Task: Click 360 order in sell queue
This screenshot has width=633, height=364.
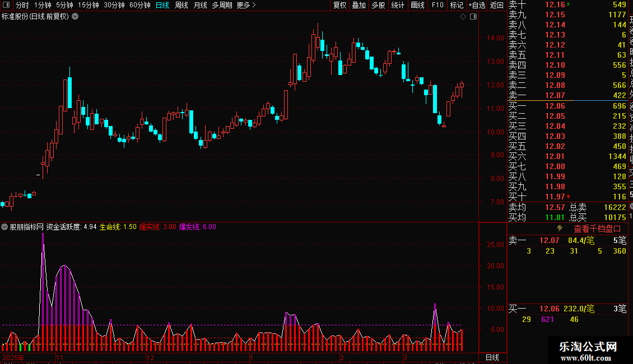Action: 619,251
